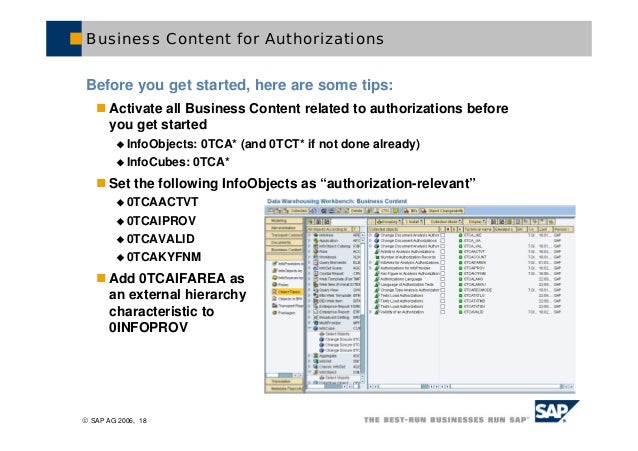Click the 0TCAKYFNM technical name cell
Image resolution: width=638 pixels, height=451 pixels.
(475, 274)
